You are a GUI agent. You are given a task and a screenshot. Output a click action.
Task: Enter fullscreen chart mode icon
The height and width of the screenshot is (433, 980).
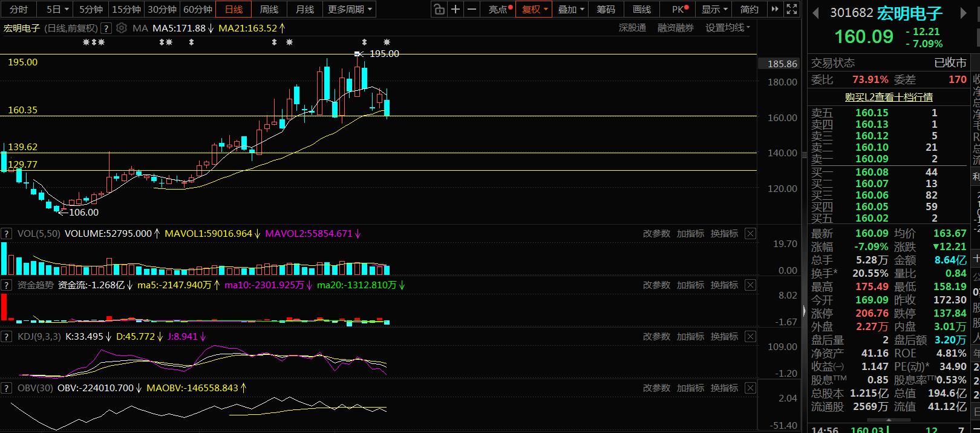click(x=791, y=9)
